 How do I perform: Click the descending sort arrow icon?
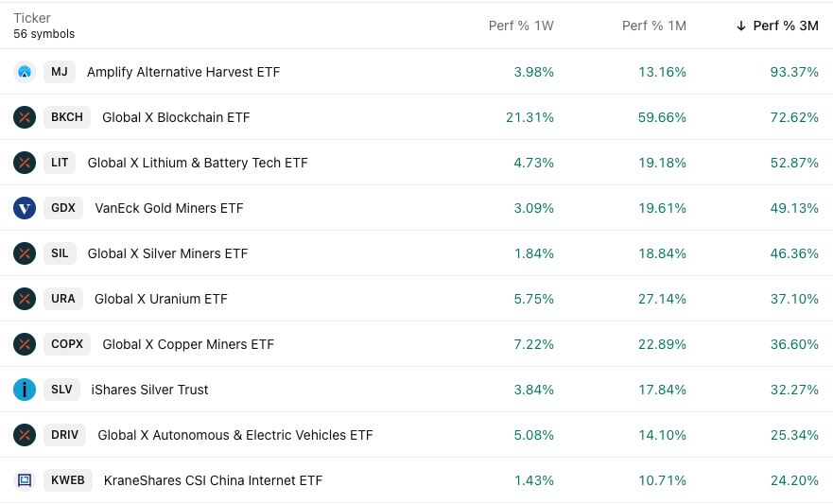click(x=741, y=26)
